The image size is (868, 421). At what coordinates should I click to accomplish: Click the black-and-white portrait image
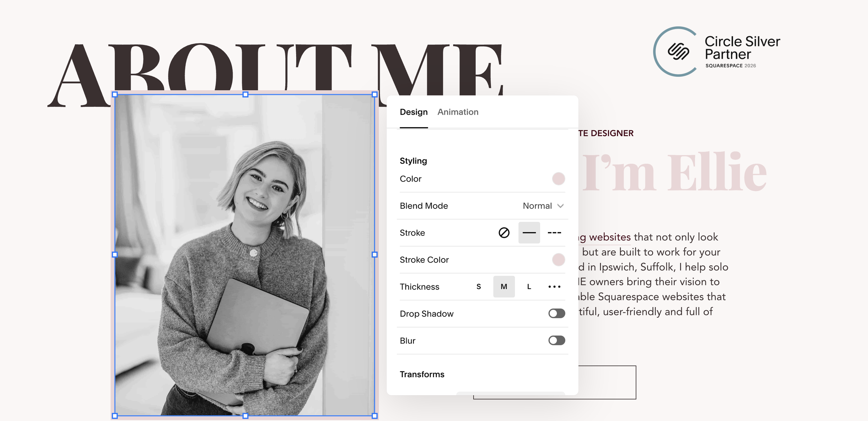245,255
